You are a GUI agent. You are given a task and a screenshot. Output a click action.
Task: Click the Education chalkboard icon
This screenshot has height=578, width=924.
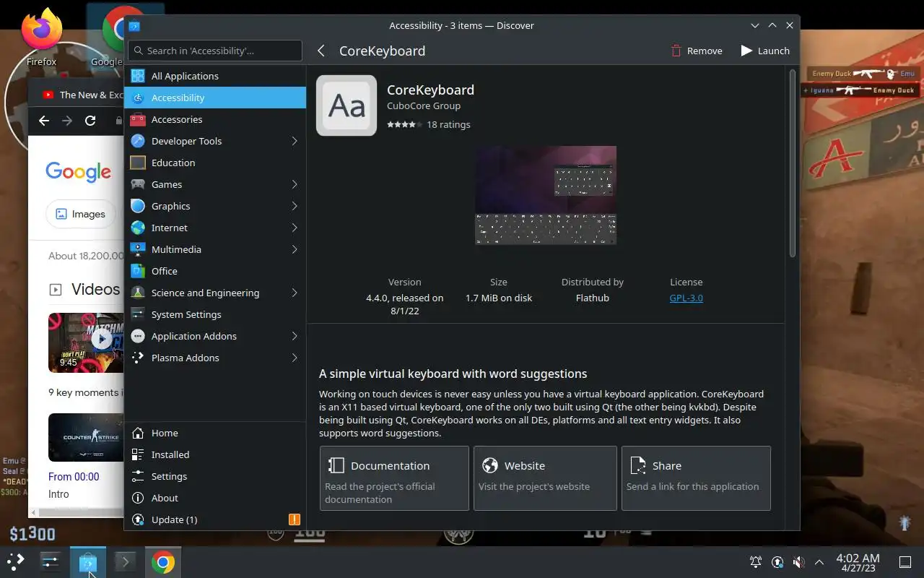click(138, 163)
